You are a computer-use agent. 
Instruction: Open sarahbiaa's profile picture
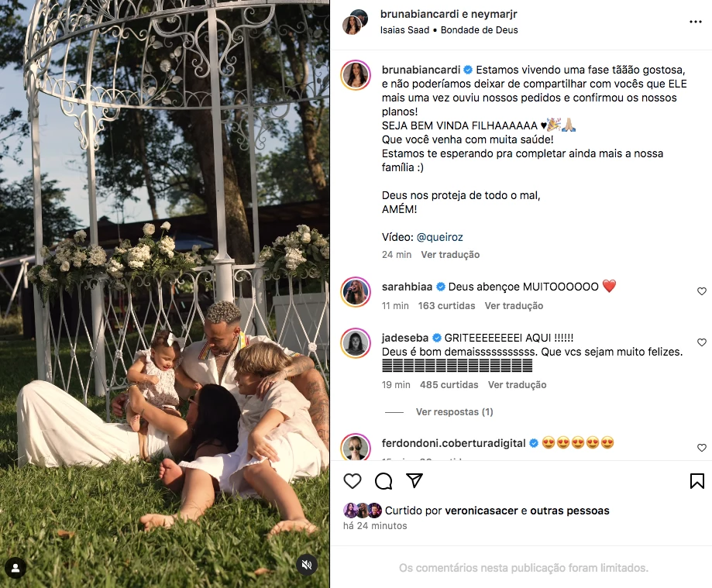(356, 292)
